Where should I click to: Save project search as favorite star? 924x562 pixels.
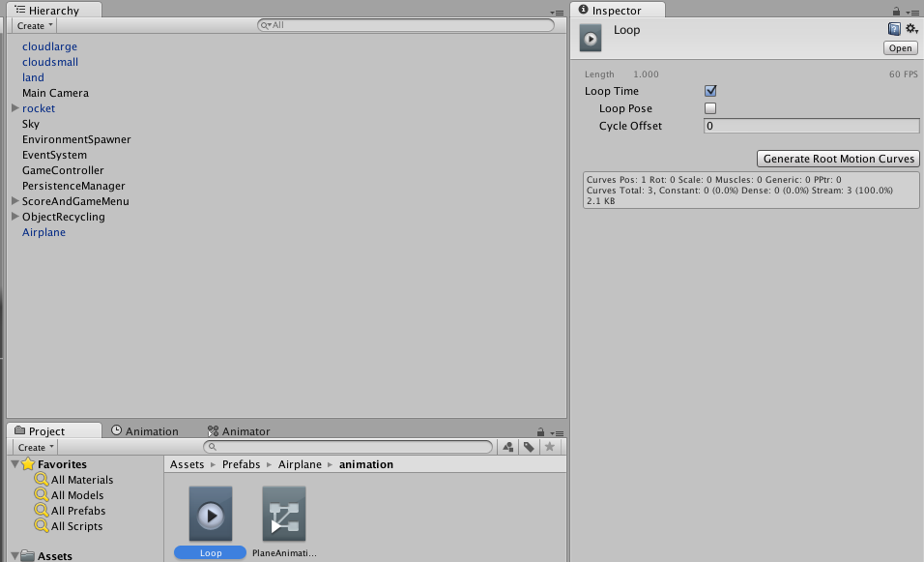(x=550, y=447)
